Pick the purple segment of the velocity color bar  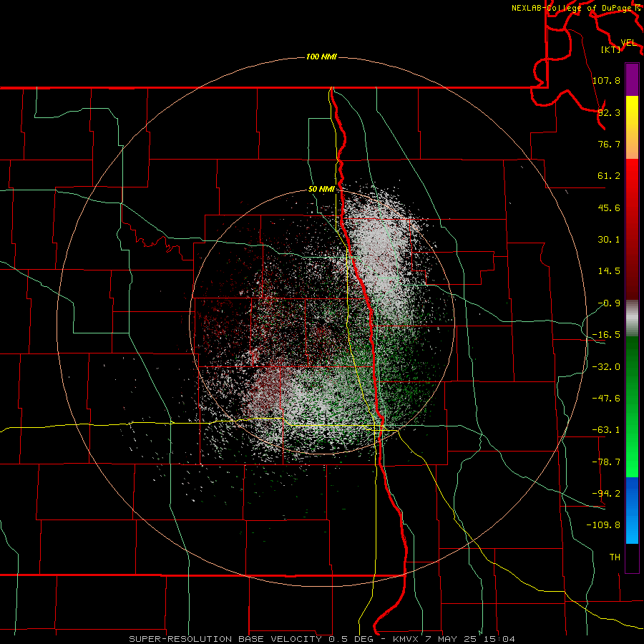pos(632,79)
